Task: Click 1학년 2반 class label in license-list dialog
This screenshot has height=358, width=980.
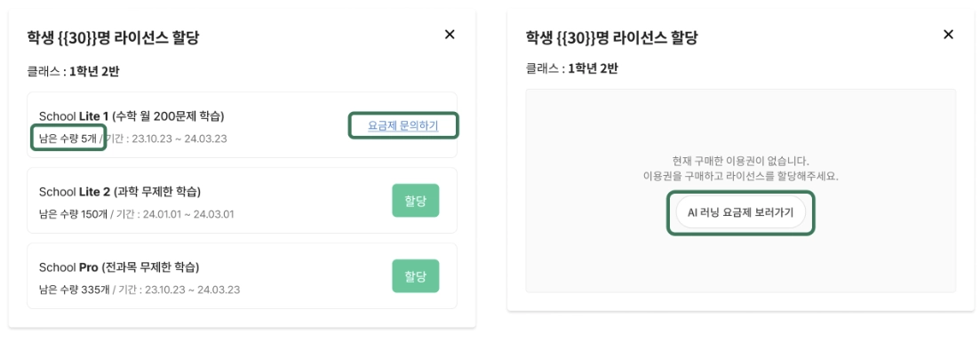Action: (x=94, y=71)
